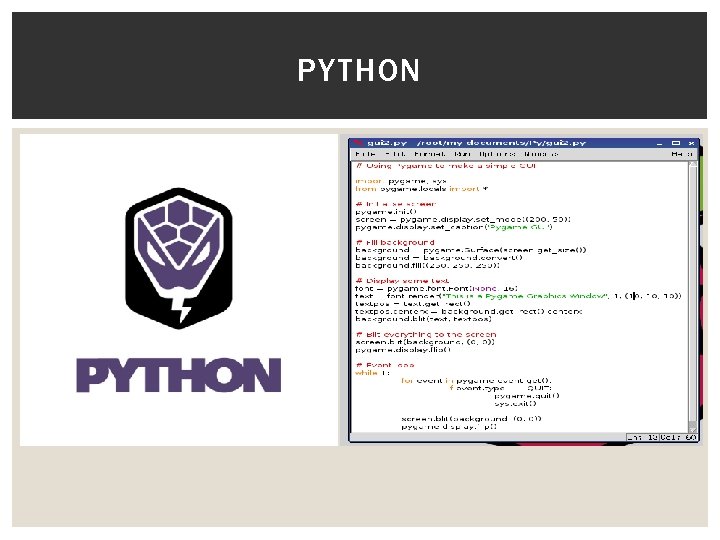The image size is (720, 540).
Task: Click the 'text = font.render' code line
Action: [518, 296]
